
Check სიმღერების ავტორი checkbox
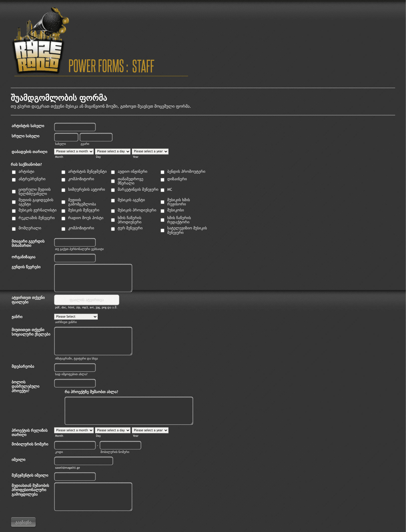pyautogui.click(x=63, y=190)
